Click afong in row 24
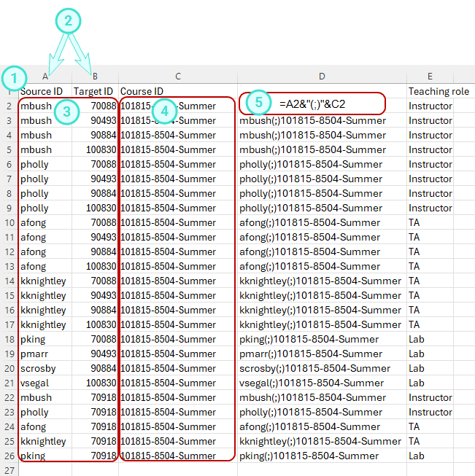 pos(45,426)
